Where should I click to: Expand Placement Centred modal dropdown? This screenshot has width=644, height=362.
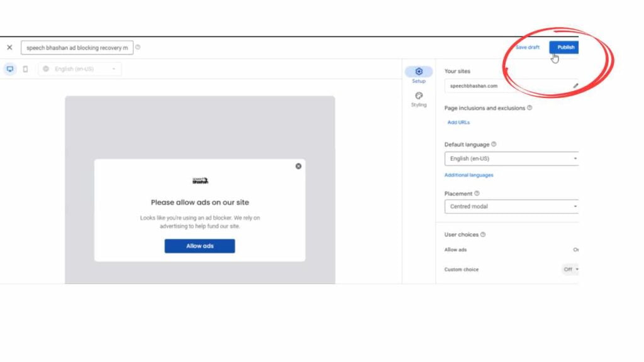click(x=511, y=206)
